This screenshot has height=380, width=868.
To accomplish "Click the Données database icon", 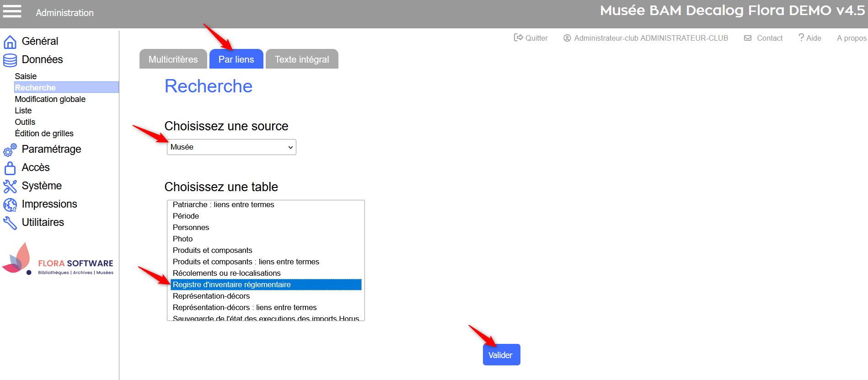I will (10, 60).
